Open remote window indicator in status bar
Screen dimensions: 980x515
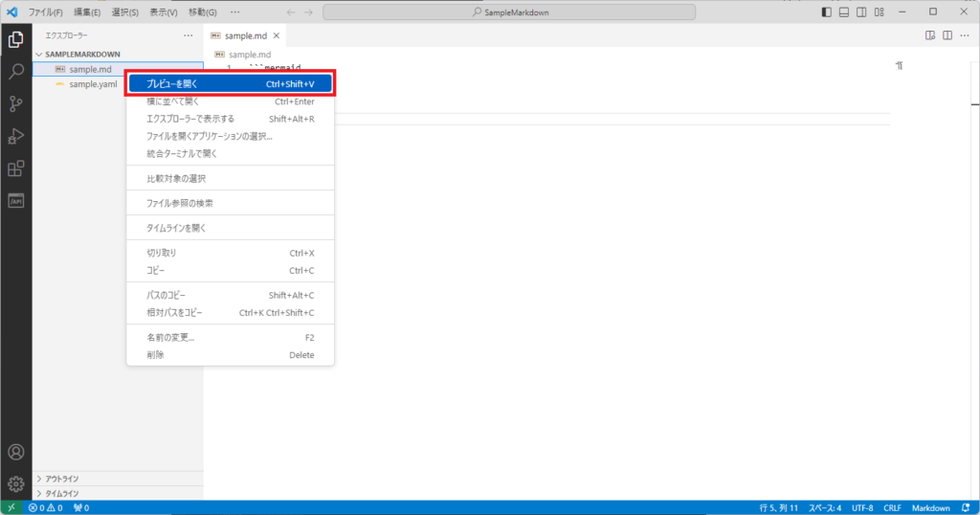pyautogui.click(x=11, y=507)
